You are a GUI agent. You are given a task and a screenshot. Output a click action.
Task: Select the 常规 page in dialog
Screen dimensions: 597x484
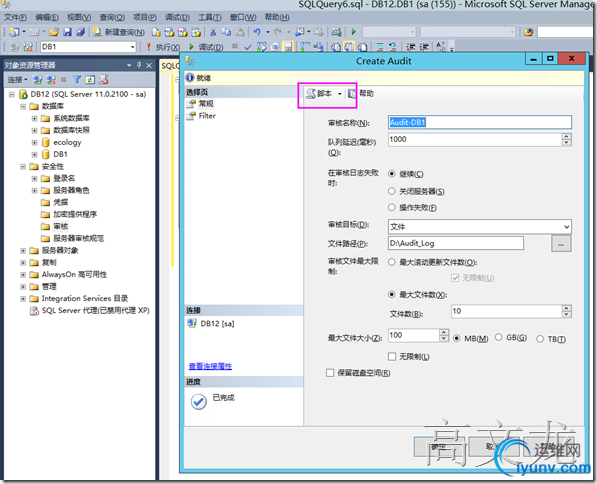pos(206,104)
